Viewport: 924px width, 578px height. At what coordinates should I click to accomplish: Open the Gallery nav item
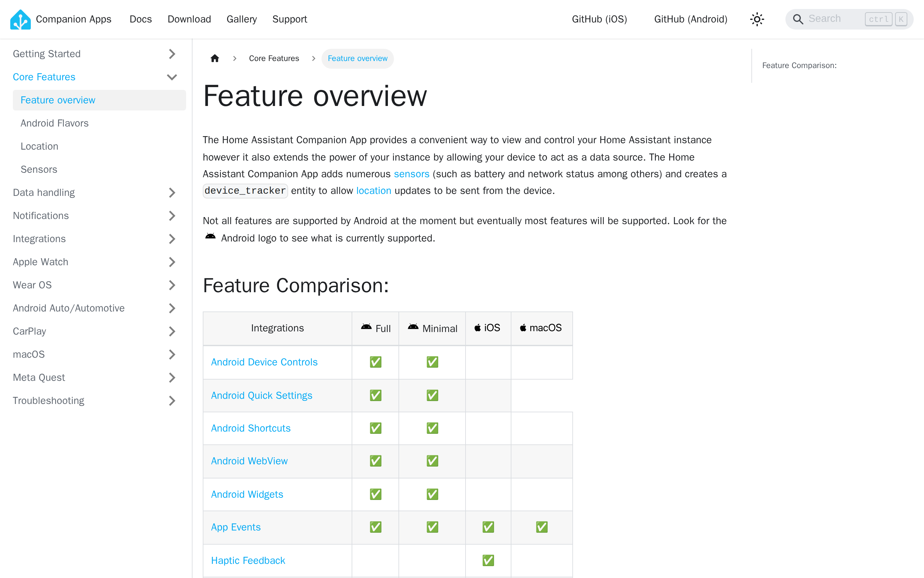pos(242,19)
